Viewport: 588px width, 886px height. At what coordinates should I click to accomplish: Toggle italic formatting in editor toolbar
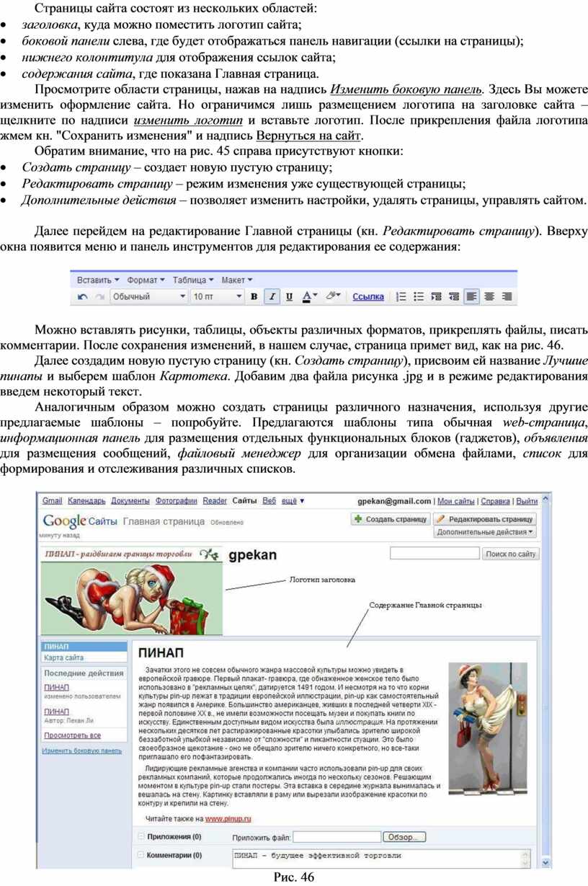point(272,296)
